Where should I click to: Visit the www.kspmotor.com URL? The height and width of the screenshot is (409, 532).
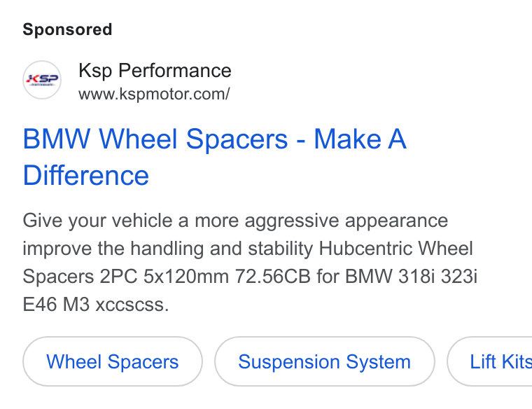pyautogui.click(x=154, y=94)
